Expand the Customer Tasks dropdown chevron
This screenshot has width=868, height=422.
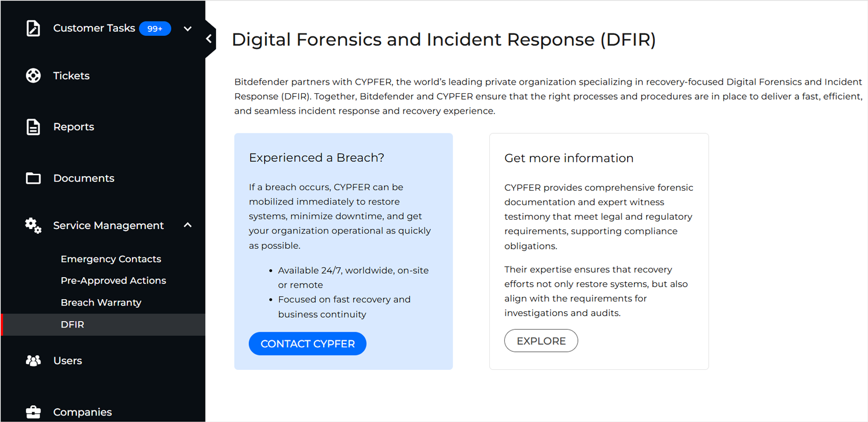[188, 28]
